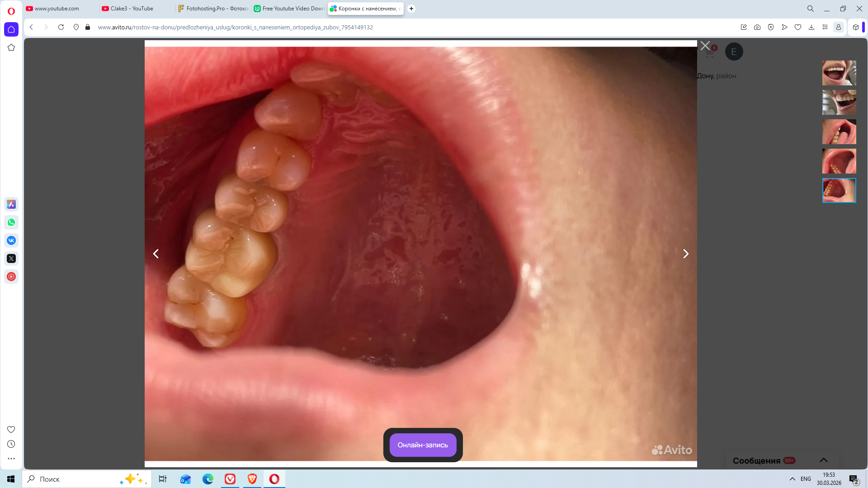Select the third thumbnail image

pos(839,131)
